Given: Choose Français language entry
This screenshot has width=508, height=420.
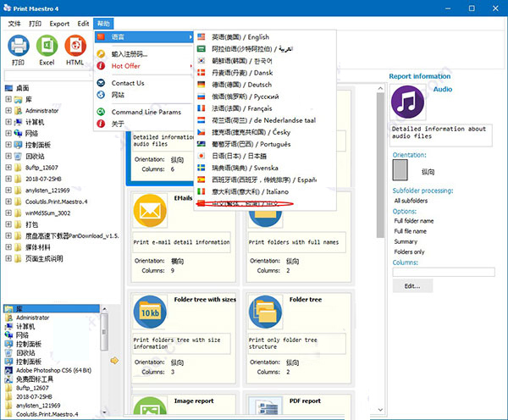Looking at the screenshot, I should [x=265, y=108].
